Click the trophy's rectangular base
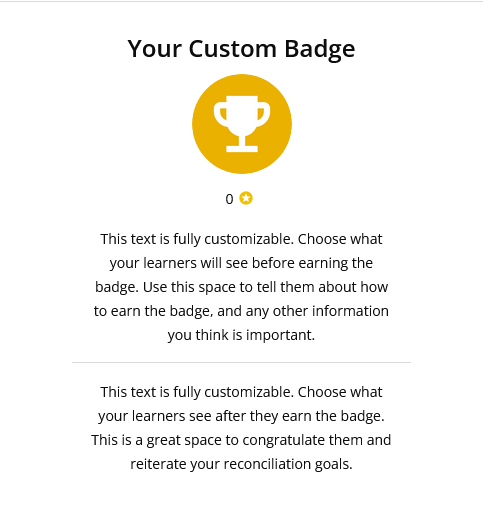Image resolution: width=483 pixels, height=523 pixels. pyautogui.click(x=242, y=149)
